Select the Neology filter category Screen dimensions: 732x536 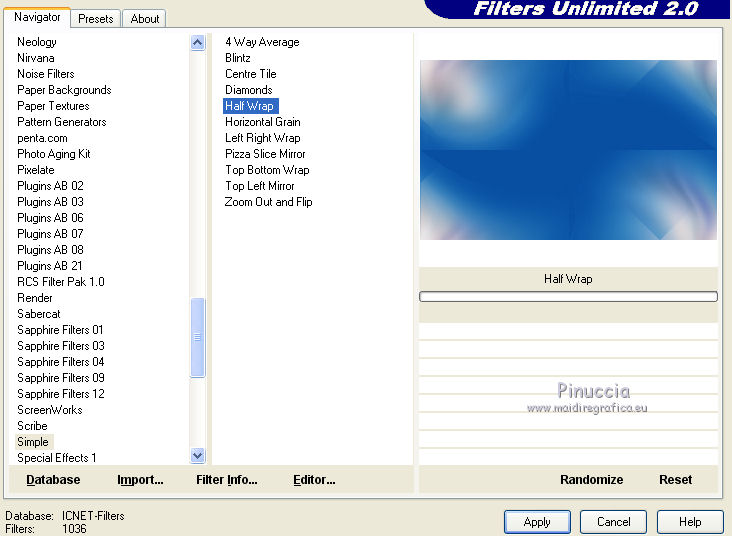pyautogui.click(x=37, y=42)
